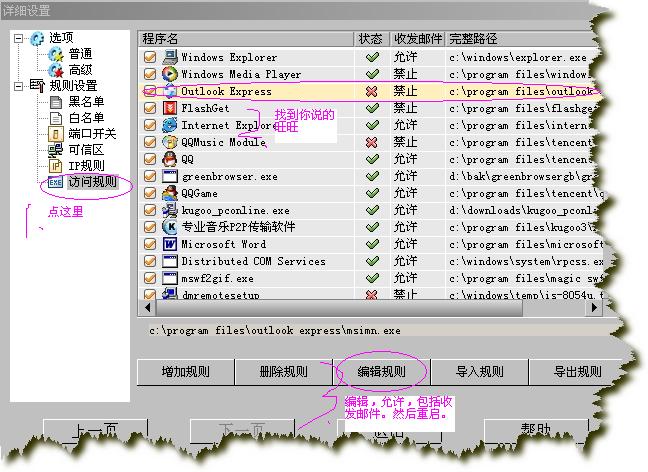Sort by the 程序名 column header
The width and height of the screenshot is (648, 472).
coord(246,39)
